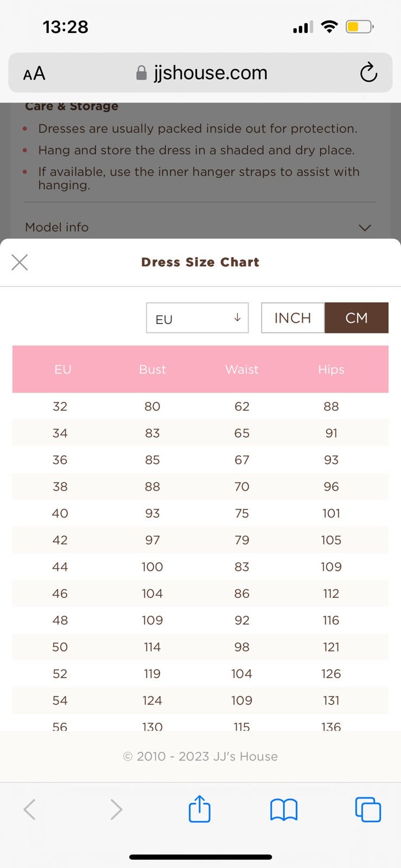401x868 pixels.
Task: Tap the Dress Size Chart title
Action: click(200, 263)
